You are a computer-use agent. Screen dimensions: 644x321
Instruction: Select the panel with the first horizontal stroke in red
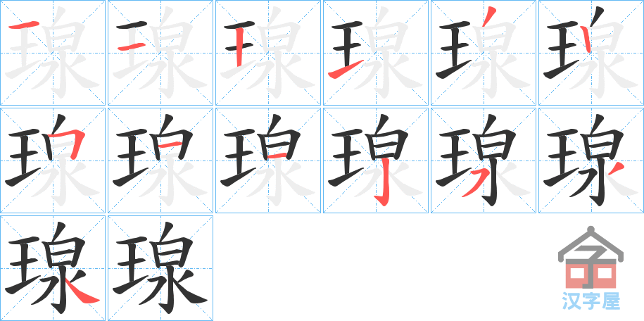53,53
